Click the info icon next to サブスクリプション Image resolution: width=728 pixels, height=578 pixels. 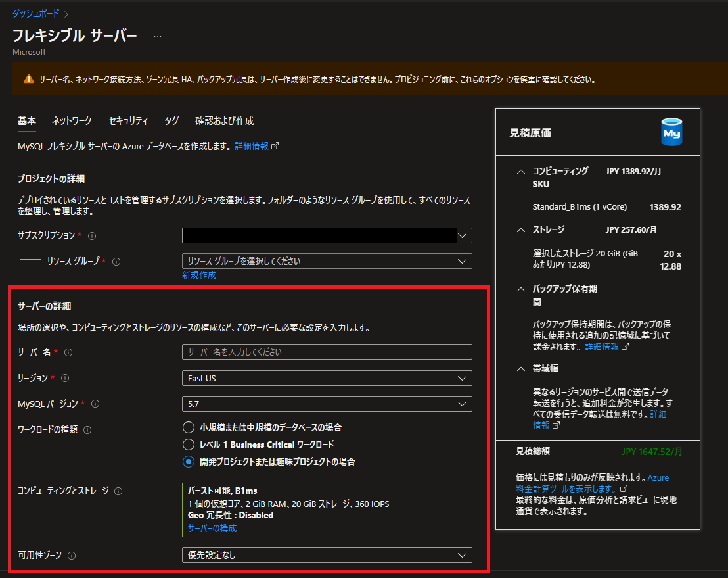click(x=92, y=236)
